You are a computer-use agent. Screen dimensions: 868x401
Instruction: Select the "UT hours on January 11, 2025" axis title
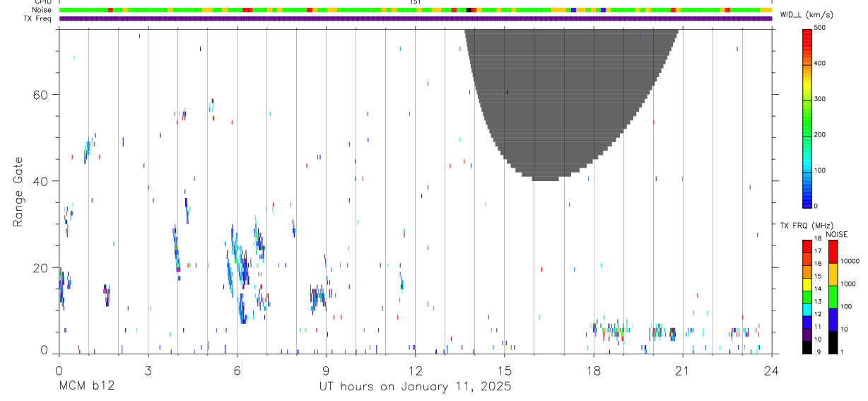point(416,387)
